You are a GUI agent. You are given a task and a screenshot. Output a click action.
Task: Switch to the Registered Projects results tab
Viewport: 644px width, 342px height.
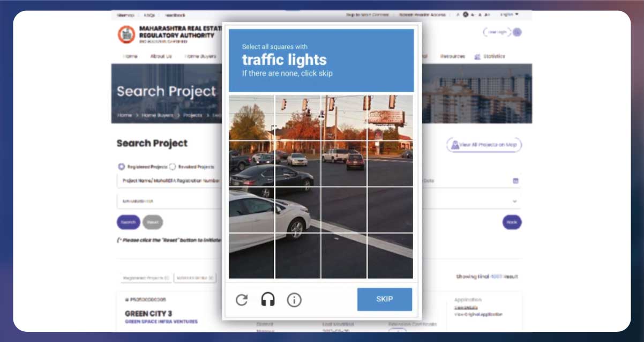(146, 278)
